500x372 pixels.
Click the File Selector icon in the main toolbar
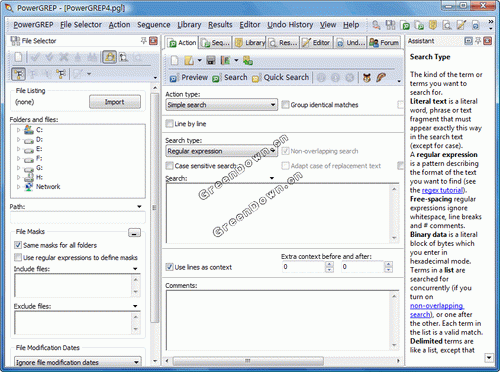(x=390, y=25)
